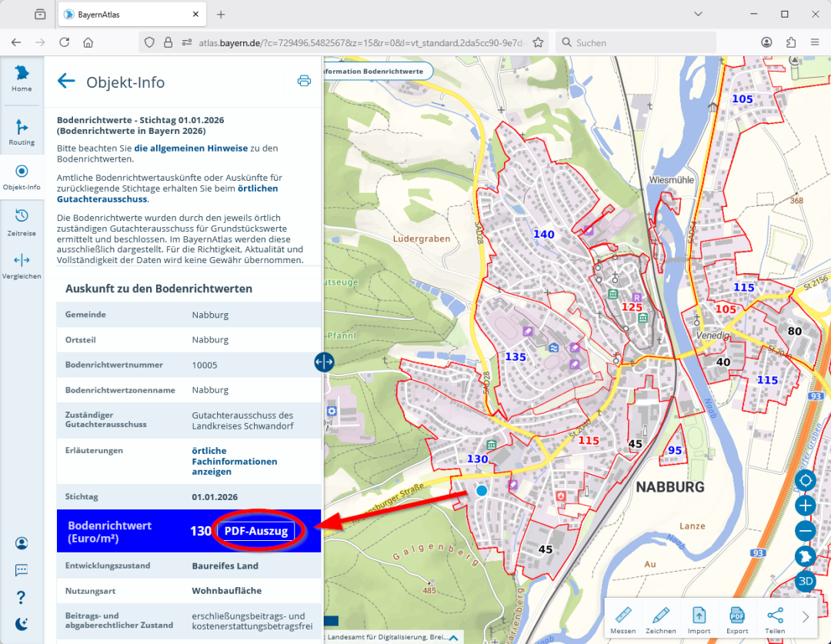Image resolution: width=831 pixels, height=644 pixels.
Task: Print the Objekt-Info panel
Action: point(304,81)
